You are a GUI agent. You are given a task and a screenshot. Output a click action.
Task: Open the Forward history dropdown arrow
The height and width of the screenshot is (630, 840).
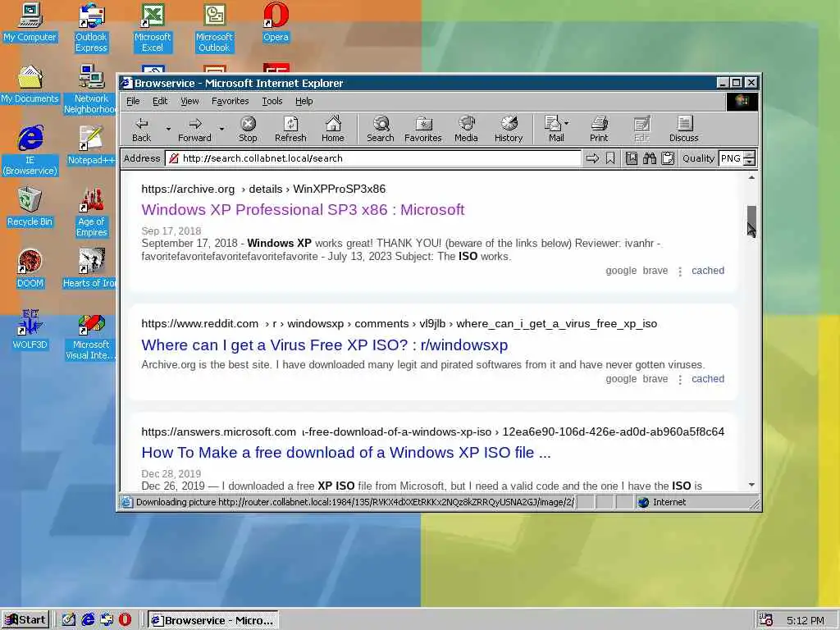click(221, 129)
